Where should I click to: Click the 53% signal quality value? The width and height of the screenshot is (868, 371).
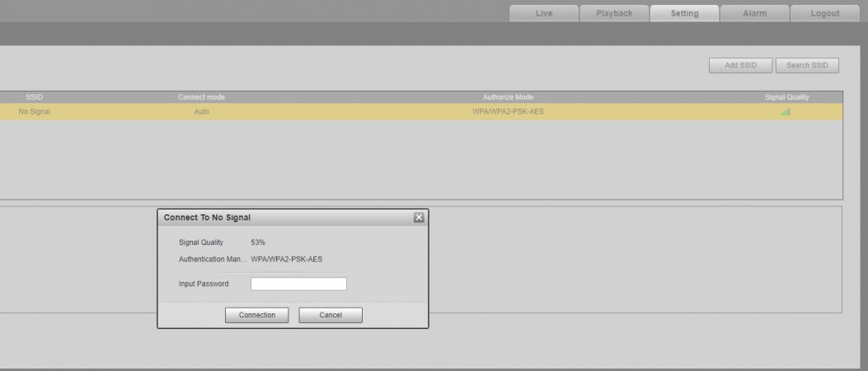tap(258, 242)
